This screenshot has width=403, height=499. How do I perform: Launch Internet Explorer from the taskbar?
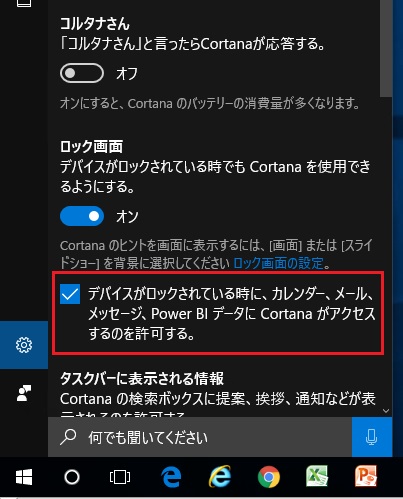220,477
